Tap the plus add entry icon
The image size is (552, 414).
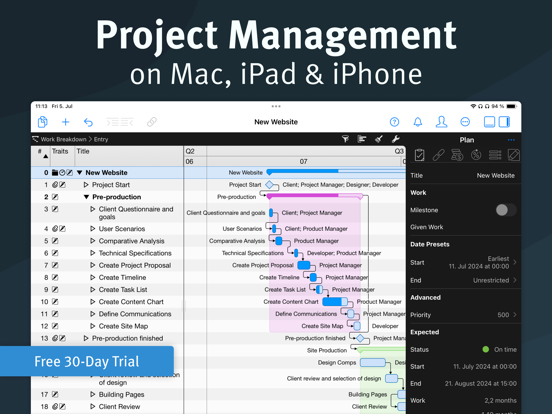point(65,122)
